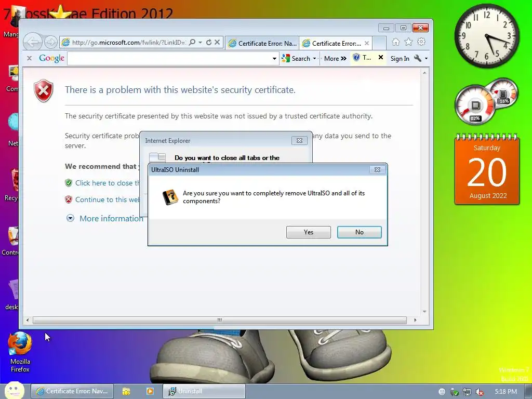This screenshot has height=399, width=532.
Task: Close the Internet Explorer prompt dialog
Action: click(x=299, y=140)
